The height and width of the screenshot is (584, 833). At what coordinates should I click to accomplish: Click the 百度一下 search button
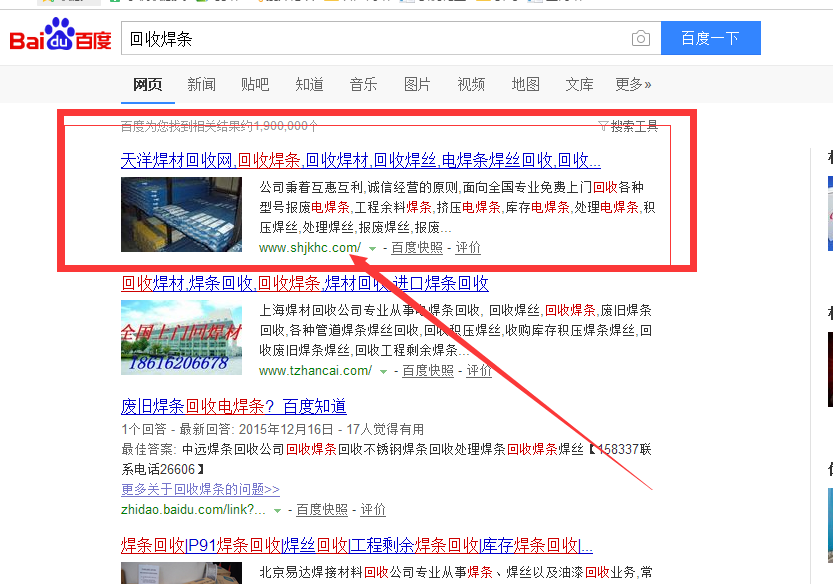710,39
